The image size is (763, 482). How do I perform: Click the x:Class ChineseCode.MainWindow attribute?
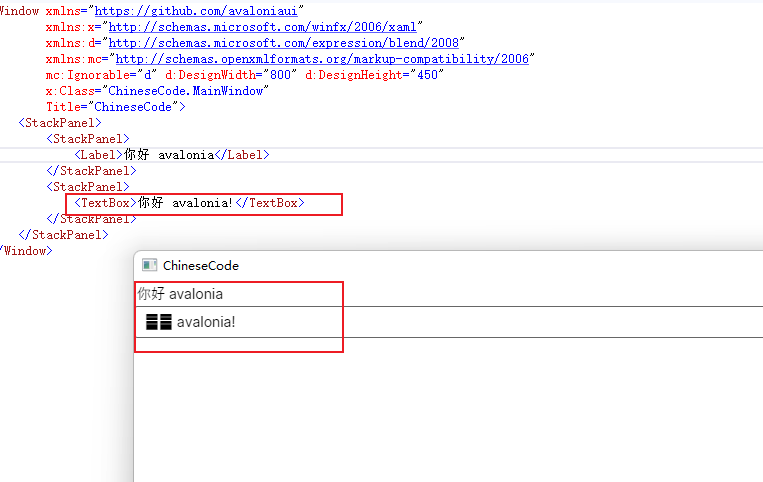[x=157, y=91]
